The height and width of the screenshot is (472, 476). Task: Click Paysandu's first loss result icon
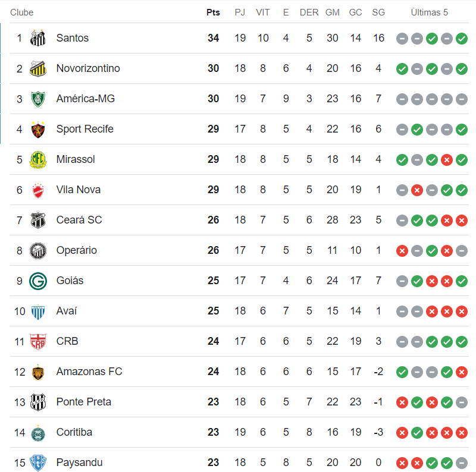pos(402,463)
